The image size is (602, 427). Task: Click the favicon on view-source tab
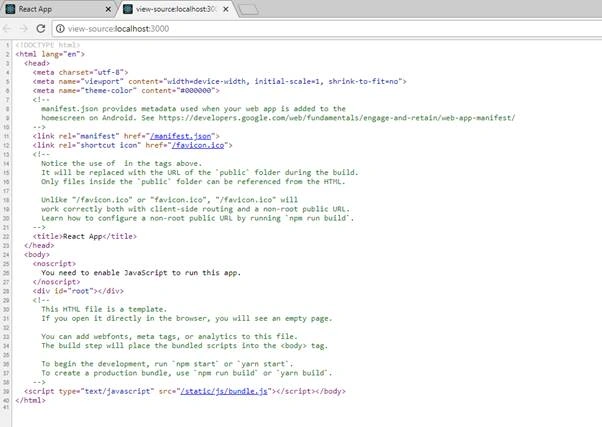pyautogui.click(x=128, y=9)
